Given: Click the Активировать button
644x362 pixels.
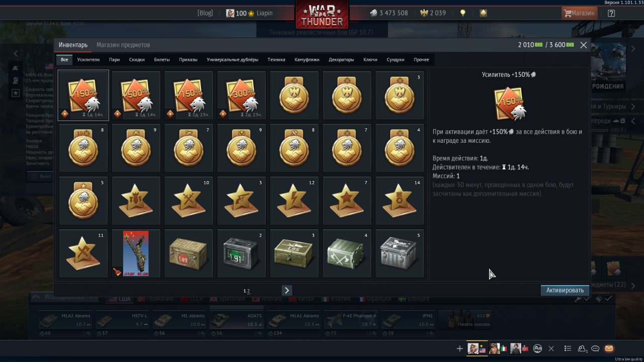Looking at the screenshot, I should (565, 290).
